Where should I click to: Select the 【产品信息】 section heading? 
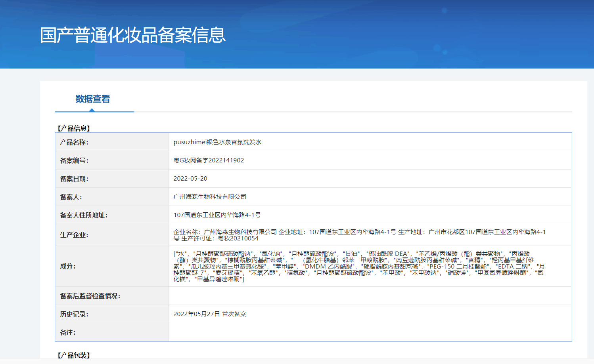pos(74,128)
